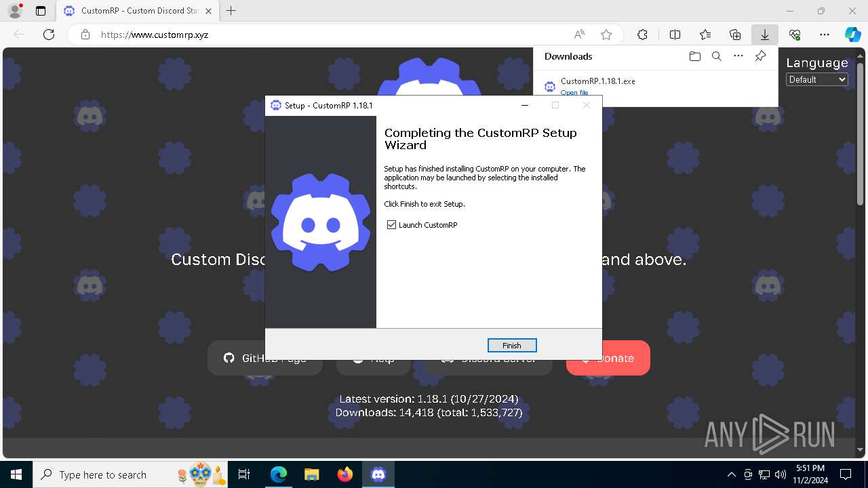Open volume control in system tray

(780, 474)
